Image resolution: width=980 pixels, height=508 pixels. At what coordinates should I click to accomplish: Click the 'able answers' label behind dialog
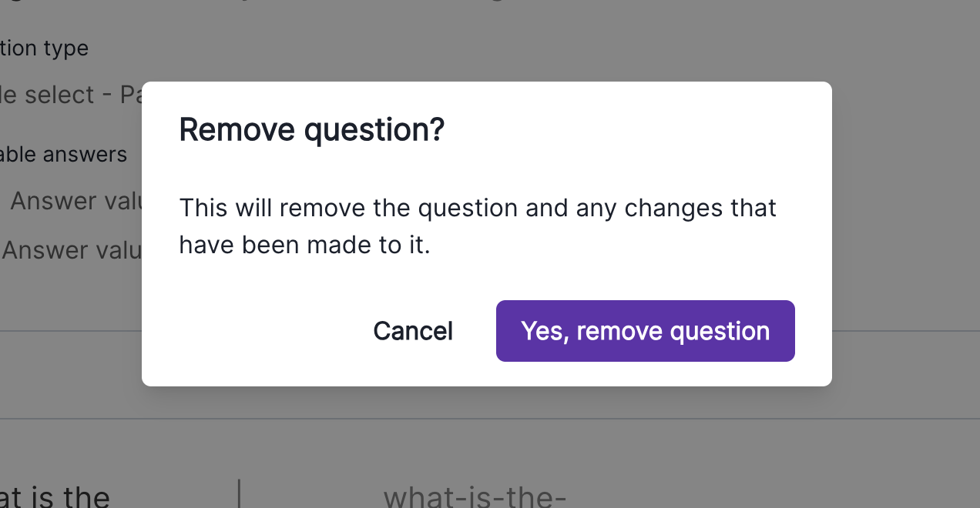(63, 155)
